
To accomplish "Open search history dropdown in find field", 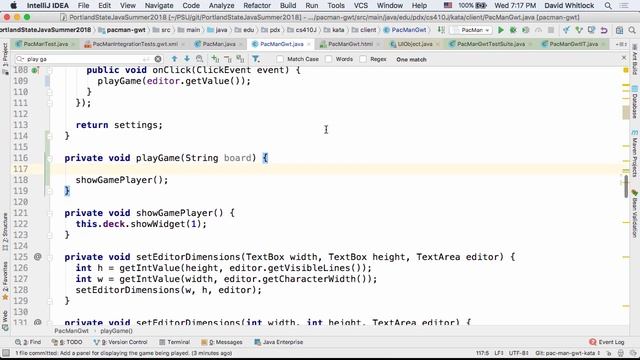I will click(x=20, y=59).
